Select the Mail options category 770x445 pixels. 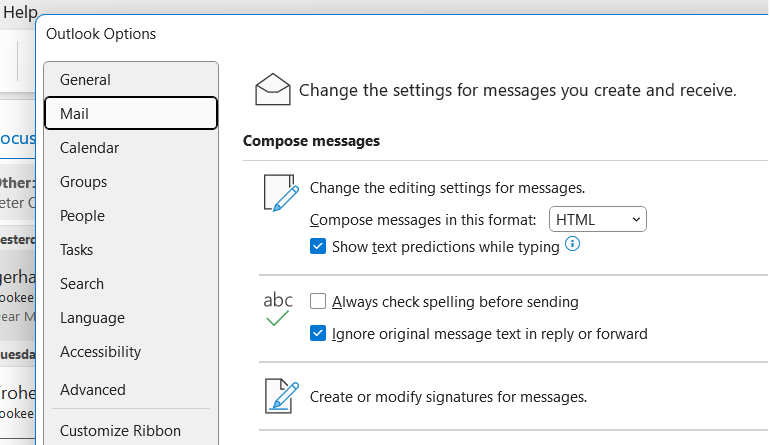point(74,114)
